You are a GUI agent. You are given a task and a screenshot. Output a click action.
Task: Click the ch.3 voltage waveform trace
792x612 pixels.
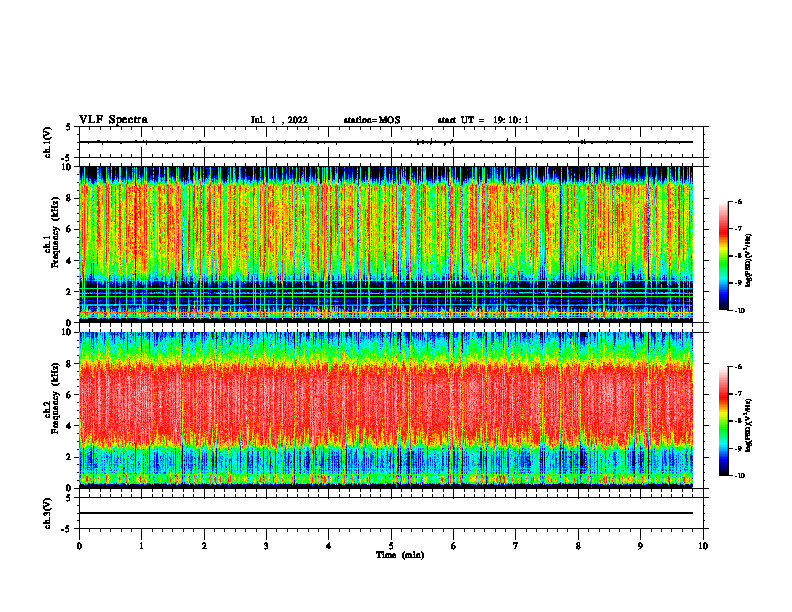pyautogui.click(x=386, y=513)
